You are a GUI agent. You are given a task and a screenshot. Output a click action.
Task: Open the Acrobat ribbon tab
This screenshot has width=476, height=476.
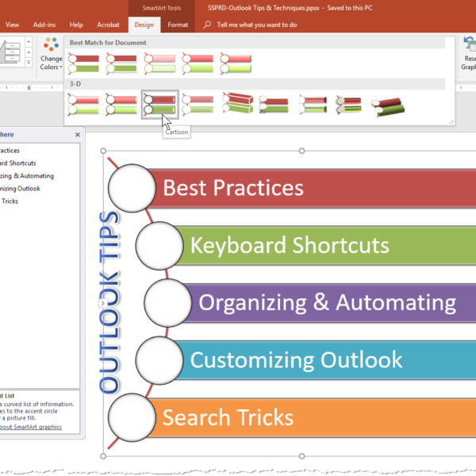coord(108,25)
